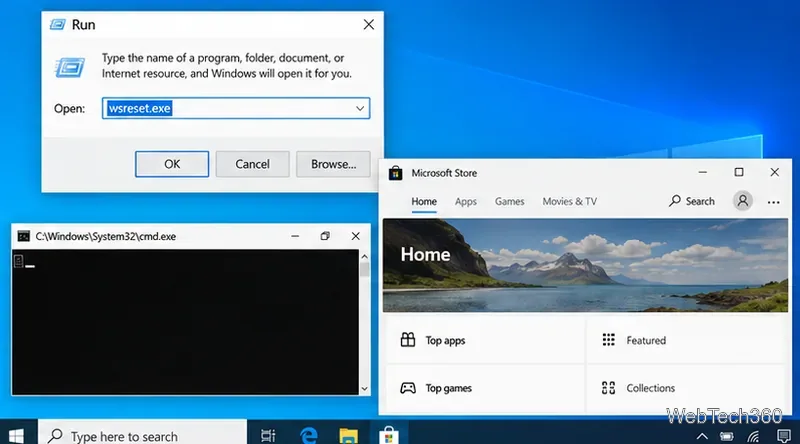Switch to Home tab in Microsoft Store

[424, 202]
